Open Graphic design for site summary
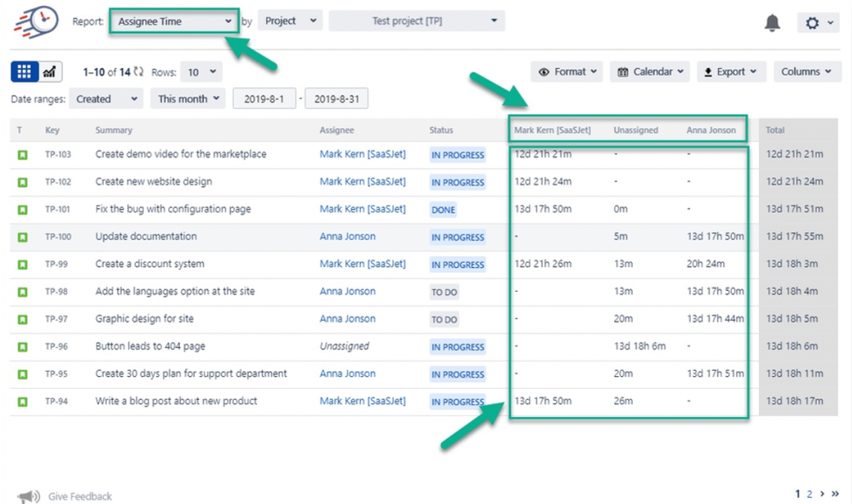The width and height of the screenshot is (852, 504). tap(144, 319)
